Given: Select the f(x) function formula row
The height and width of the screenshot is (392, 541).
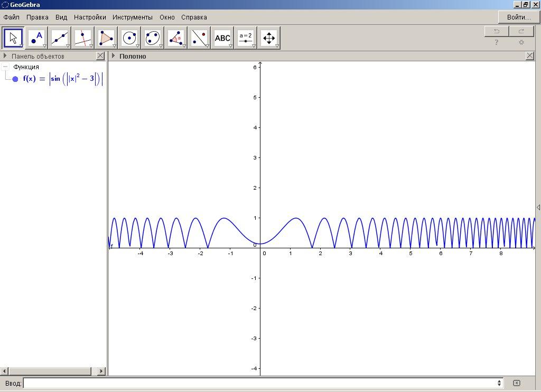Looking at the screenshot, I should 63,79.
